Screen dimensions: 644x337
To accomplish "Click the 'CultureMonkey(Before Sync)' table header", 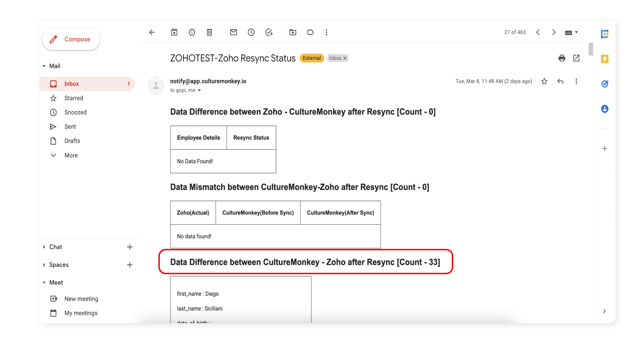I will click(258, 213).
